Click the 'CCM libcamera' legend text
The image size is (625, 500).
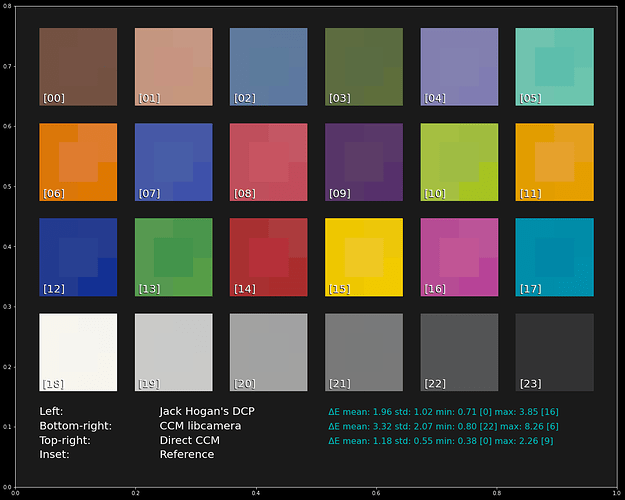click(200, 426)
